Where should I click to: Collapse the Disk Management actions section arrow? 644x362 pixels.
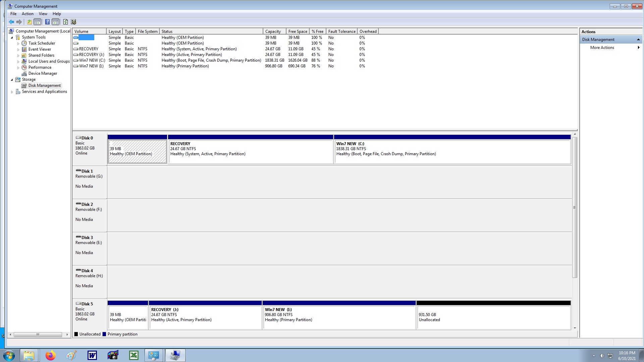click(638, 40)
